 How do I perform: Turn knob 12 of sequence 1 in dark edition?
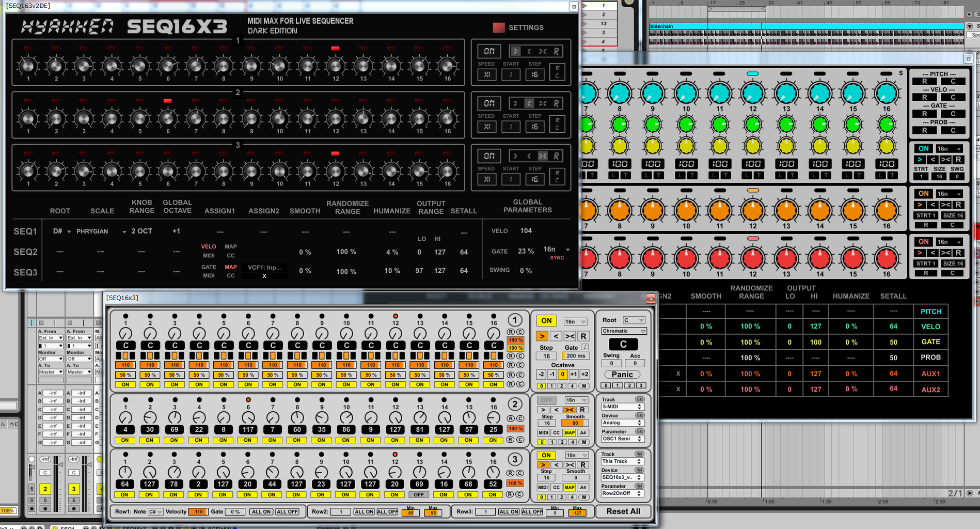coord(336,66)
